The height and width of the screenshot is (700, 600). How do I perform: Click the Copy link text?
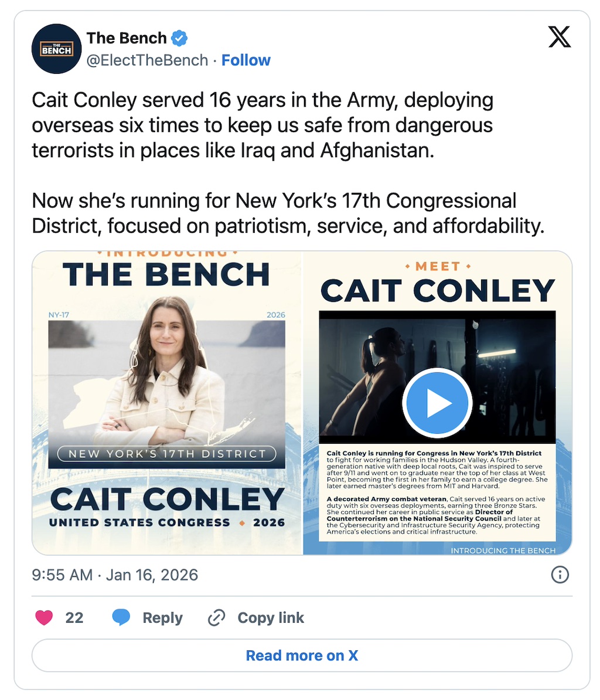tap(271, 618)
